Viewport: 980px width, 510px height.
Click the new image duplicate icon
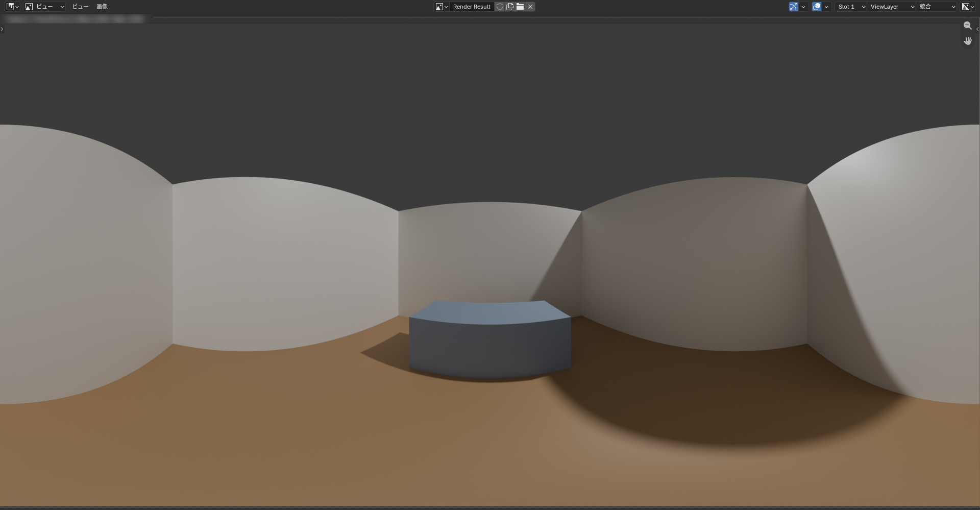pyautogui.click(x=510, y=7)
